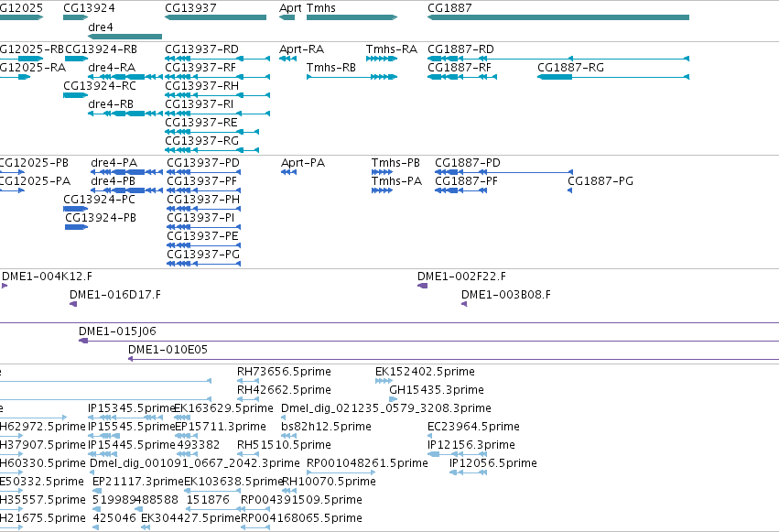Select EST IP12156.3prime

click(471, 446)
